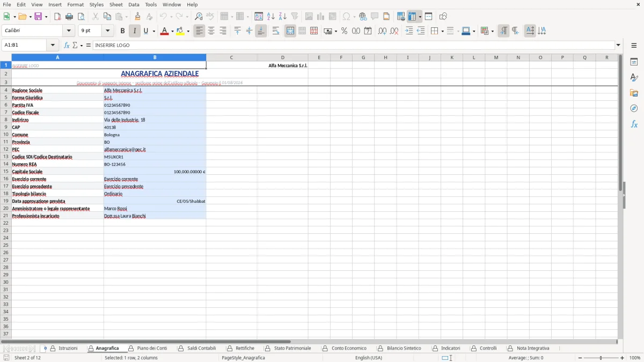Increase indent
Image resolution: width=644 pixels, height=362 pixels.
tap(409, 31)
